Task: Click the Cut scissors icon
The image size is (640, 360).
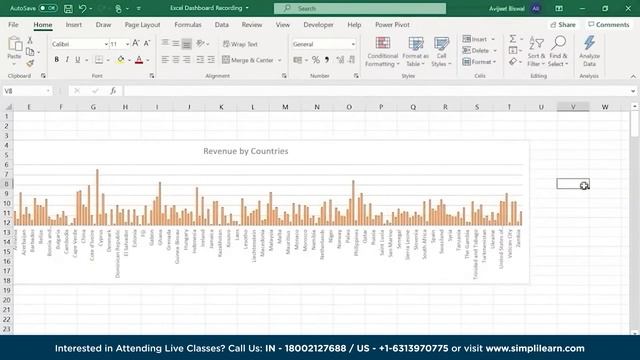Action: point(30,40)
